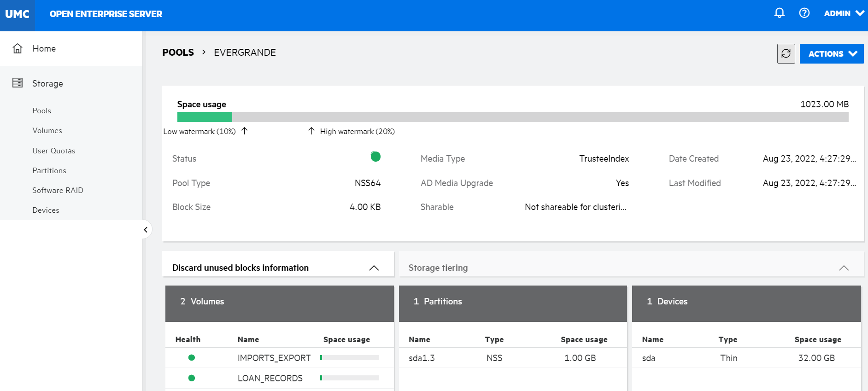Open the ADMIN user menu

coord(843,14)
